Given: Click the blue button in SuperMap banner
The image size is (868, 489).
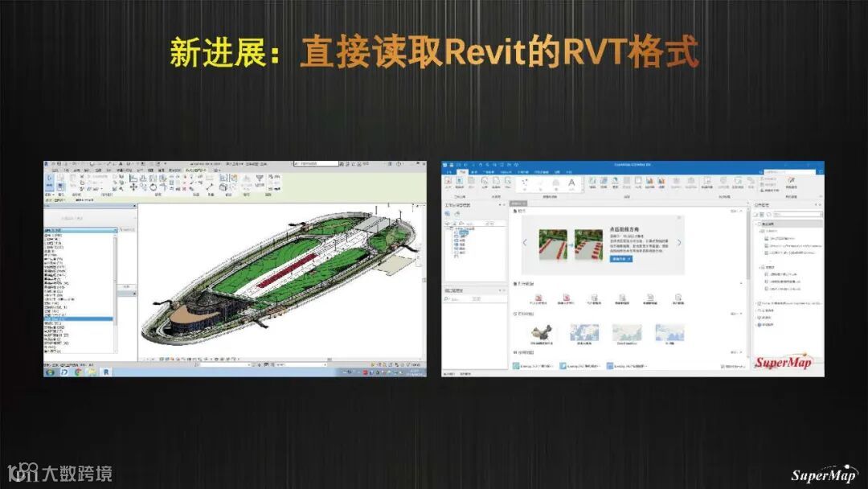Looking at the screenshot, I should click(x=621, y=259).
